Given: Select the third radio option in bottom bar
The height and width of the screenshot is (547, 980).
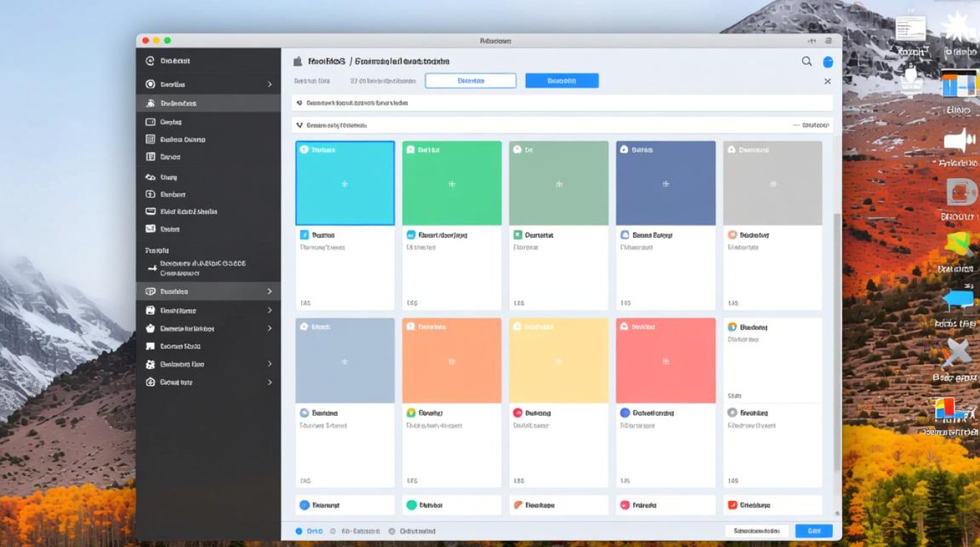Looking at the screenshot, I should [392, 532].
